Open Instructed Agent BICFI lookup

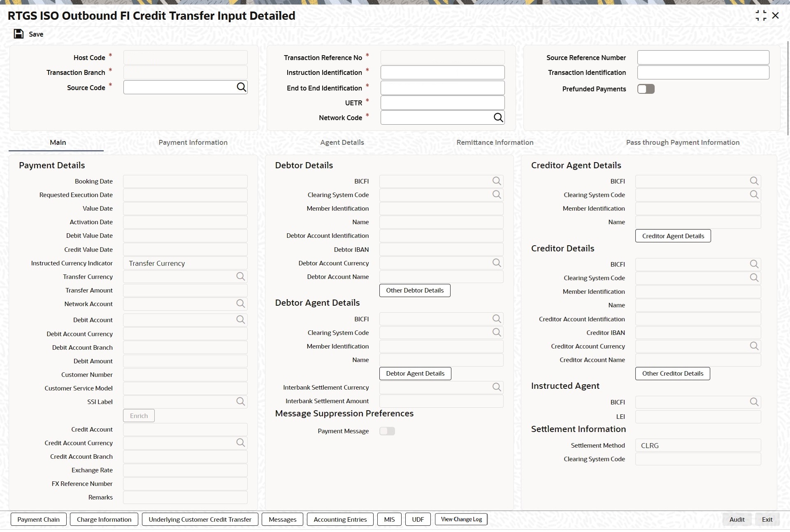coord(754,402)
